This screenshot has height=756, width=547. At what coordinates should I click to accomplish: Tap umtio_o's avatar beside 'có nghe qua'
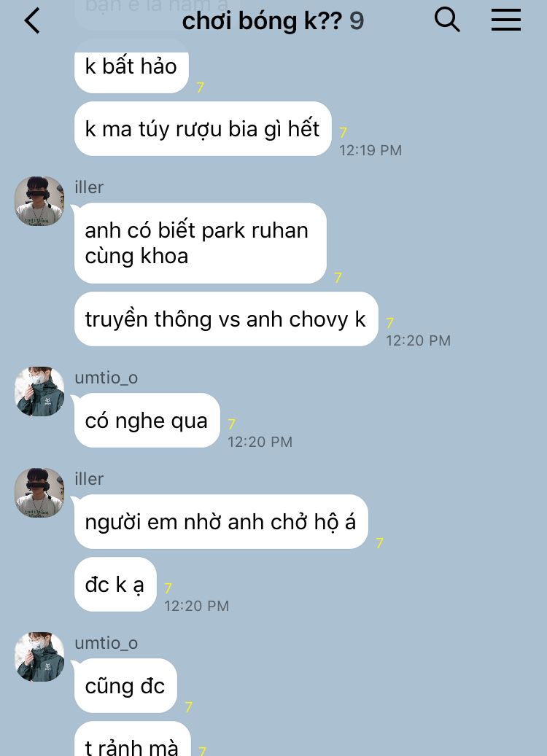[x=39, y=391]
